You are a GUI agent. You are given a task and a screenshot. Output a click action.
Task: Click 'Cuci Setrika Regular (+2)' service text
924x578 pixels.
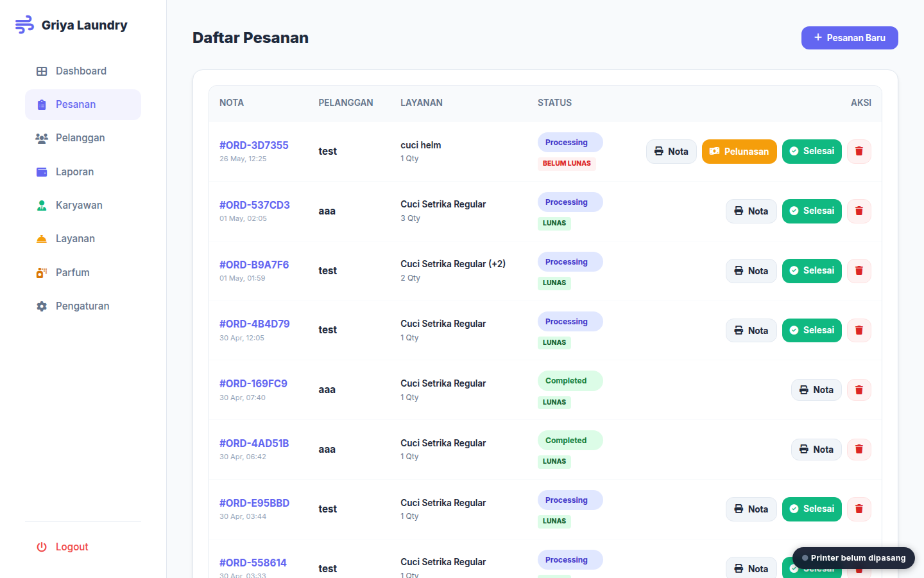pyautogui.click(x=453, y=264)
